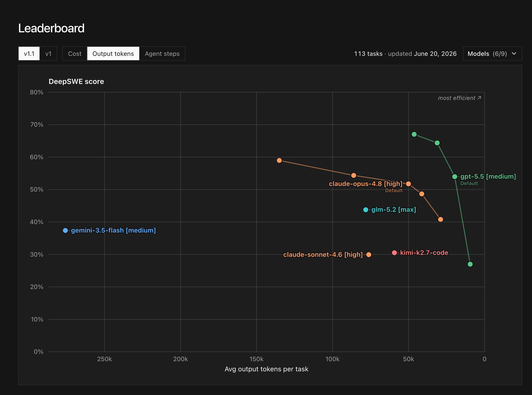Click the lowest green gpt-5.5 point near 27%
The image size is (532, 395).
470,264
